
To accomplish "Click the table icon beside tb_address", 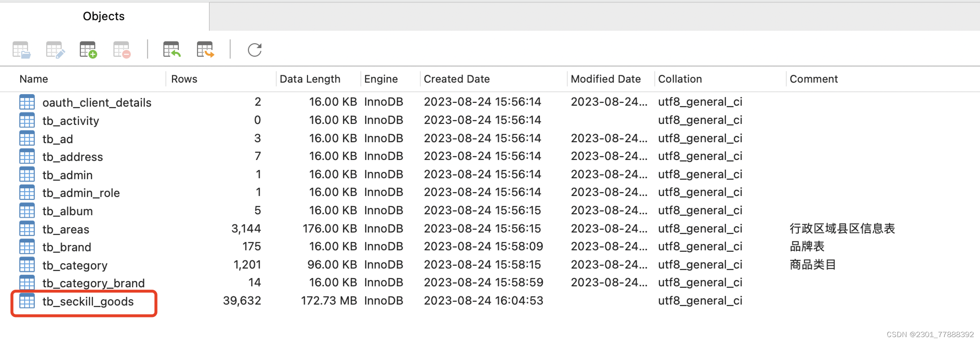I will 27,156.
